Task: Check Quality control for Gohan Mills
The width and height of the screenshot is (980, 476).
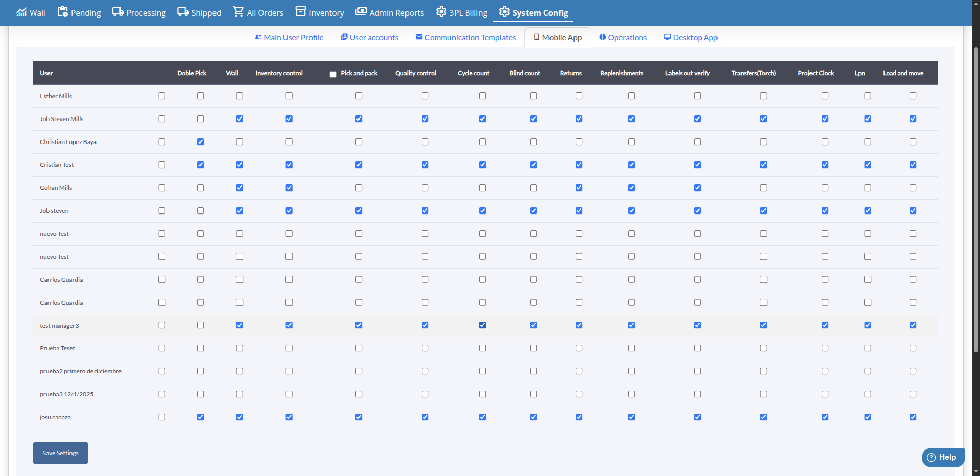Action: pos(425,188)
